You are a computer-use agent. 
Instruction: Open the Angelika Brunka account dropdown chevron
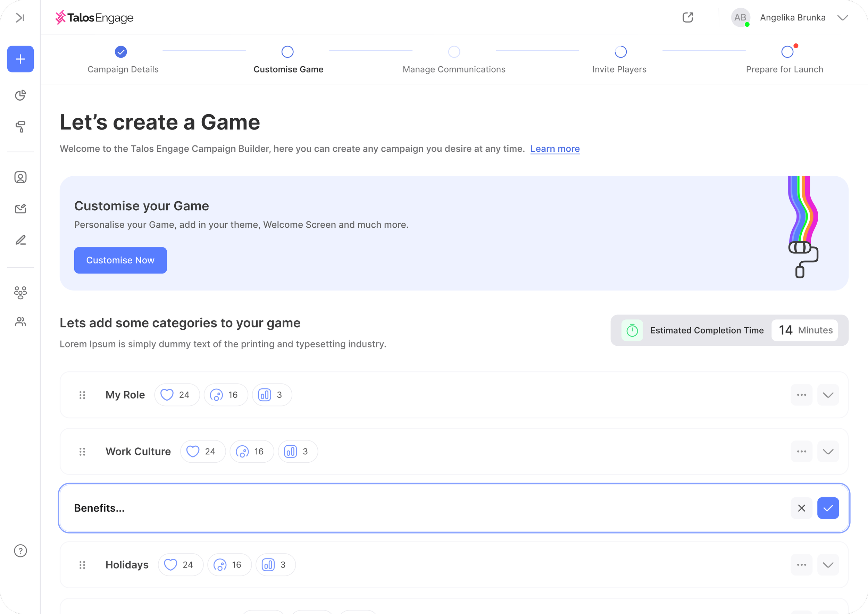click(x=843, y=18)
